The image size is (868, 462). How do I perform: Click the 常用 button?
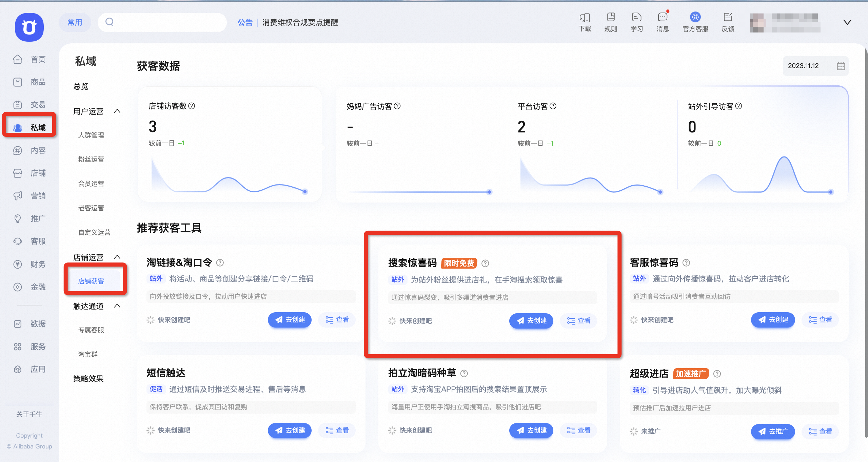pos(75,22)
